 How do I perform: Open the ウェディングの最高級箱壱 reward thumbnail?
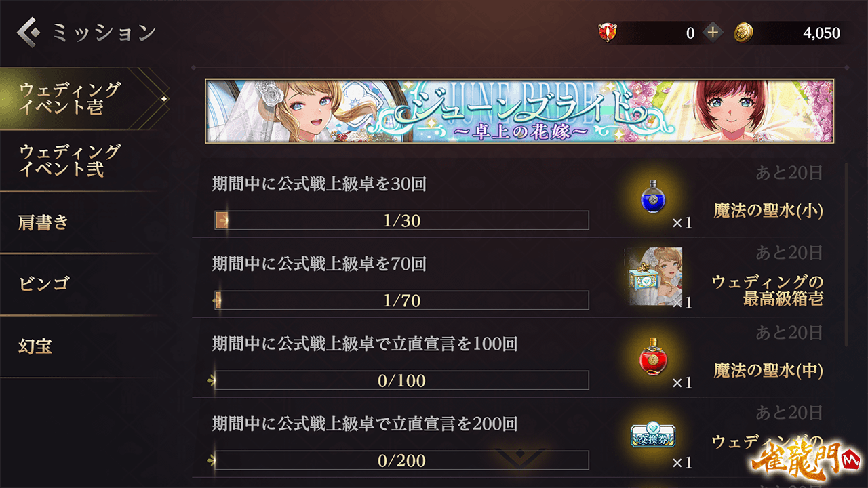(654, 276)
